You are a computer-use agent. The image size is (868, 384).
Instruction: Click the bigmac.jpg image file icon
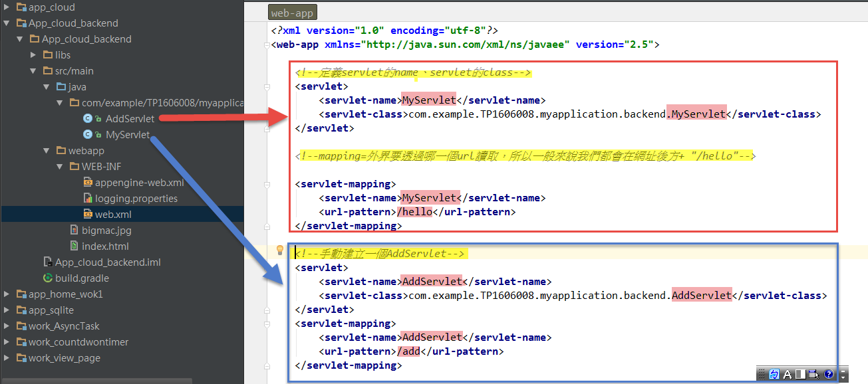pos(75,231)
